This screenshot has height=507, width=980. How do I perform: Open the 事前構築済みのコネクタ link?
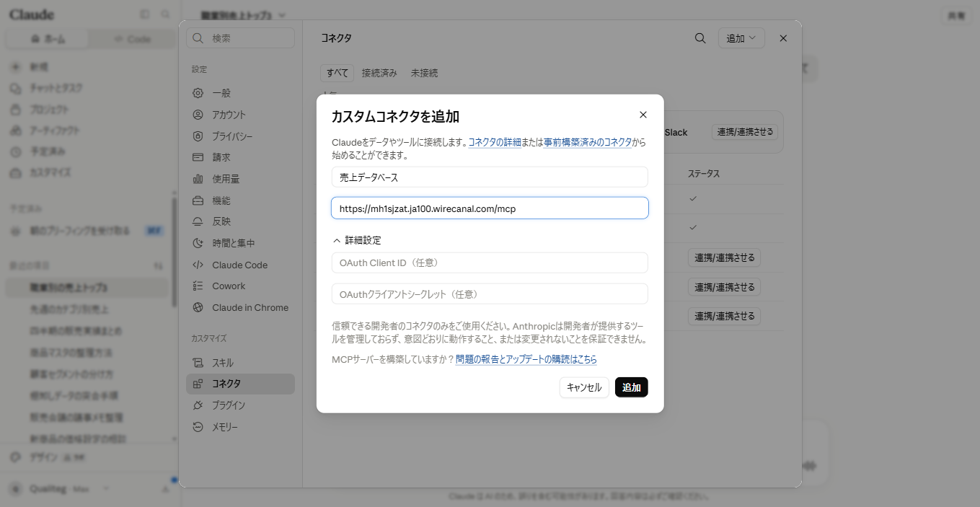point(588,142)
